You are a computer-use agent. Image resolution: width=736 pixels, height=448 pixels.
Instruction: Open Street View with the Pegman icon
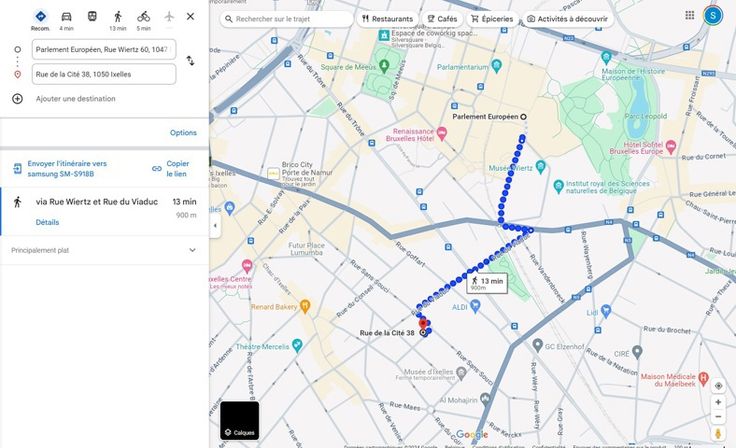718,431
